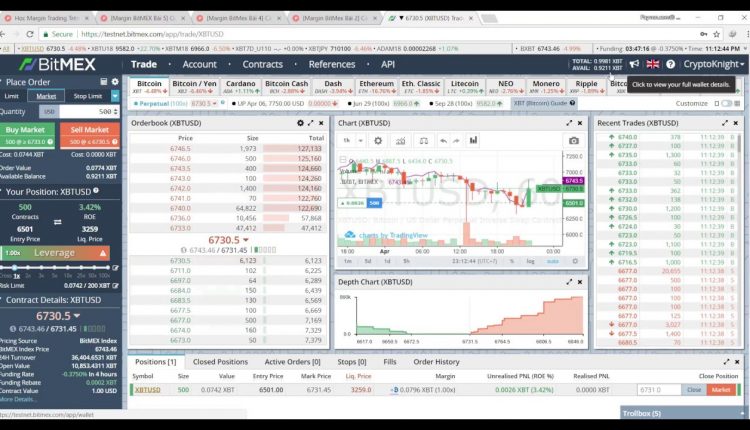Open compare symbols scale icon on chart
The width and height of the screenshot is (750, 430).
click(423, 141)
